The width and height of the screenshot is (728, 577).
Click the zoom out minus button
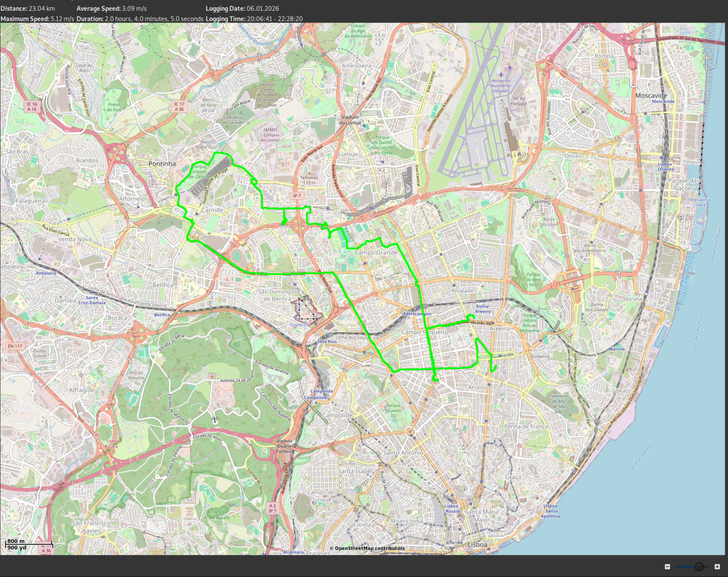pyautogui.click(x=667, y=567)
